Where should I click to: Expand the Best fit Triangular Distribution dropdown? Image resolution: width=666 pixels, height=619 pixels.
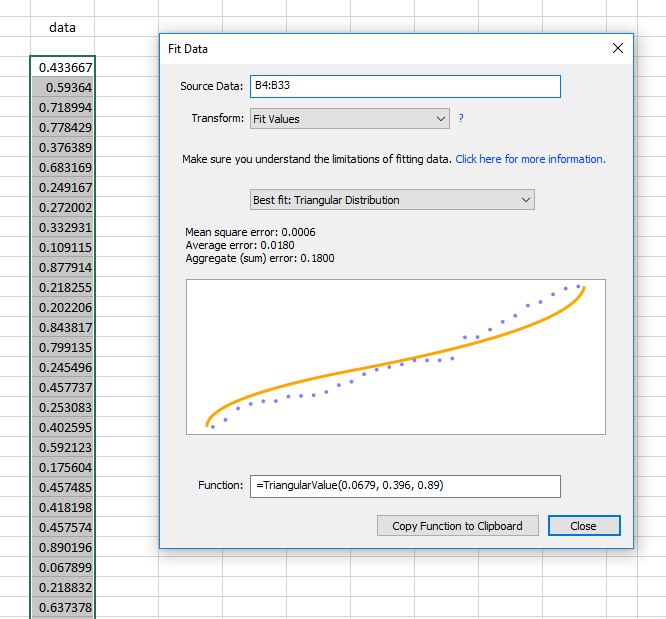[391, 200]
